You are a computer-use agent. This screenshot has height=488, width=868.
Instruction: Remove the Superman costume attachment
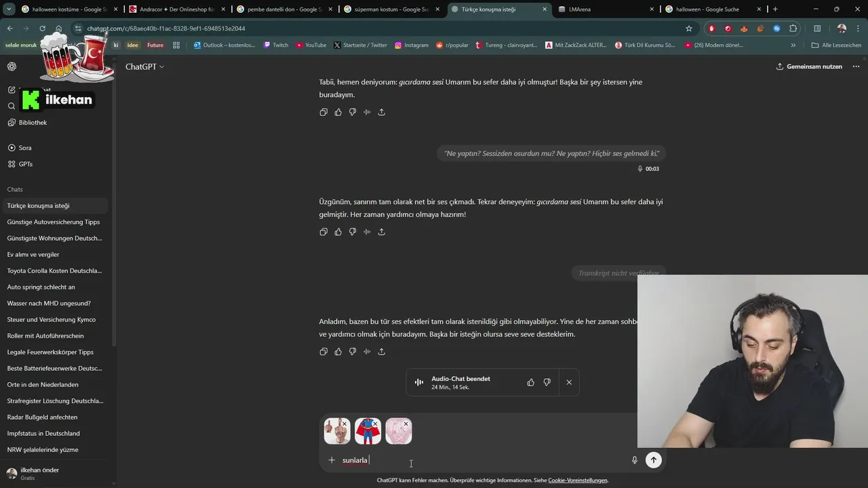[x=375, y=424]
